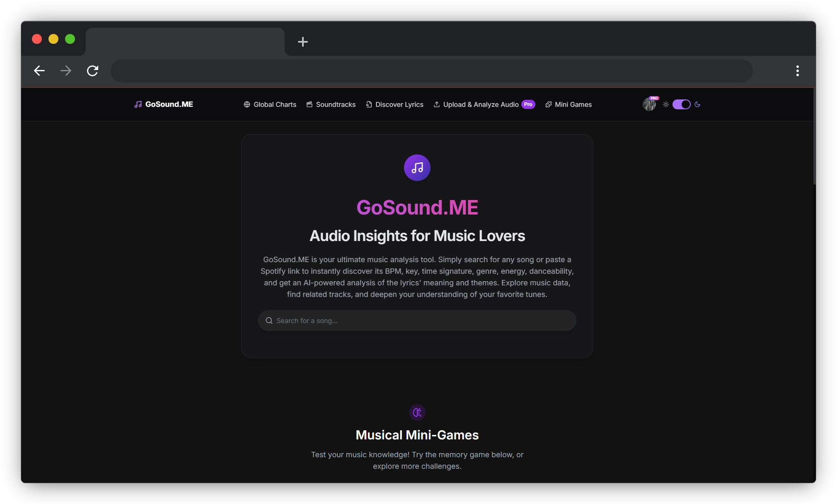The height and width of the screenshot is (504, 837).
Task: Open the Soundtracks section
Action: tap(331, 104)
